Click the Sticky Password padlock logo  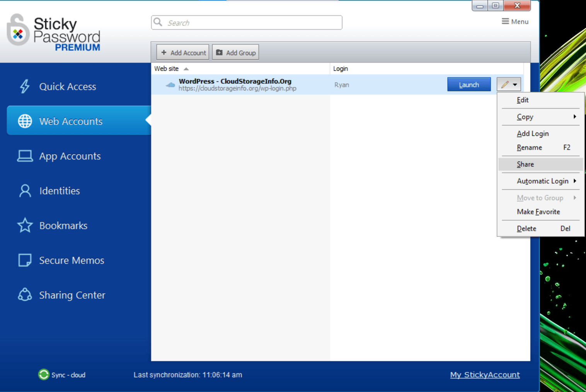[18, 30]
